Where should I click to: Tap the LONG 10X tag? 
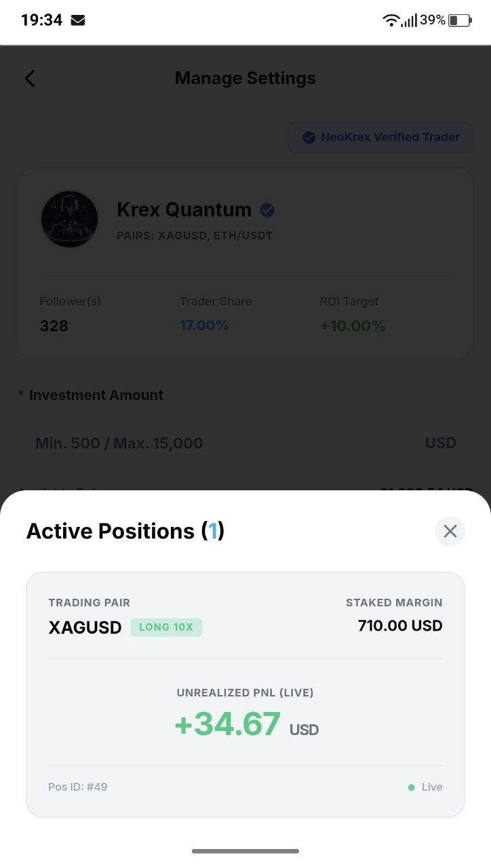click(166, 627)
